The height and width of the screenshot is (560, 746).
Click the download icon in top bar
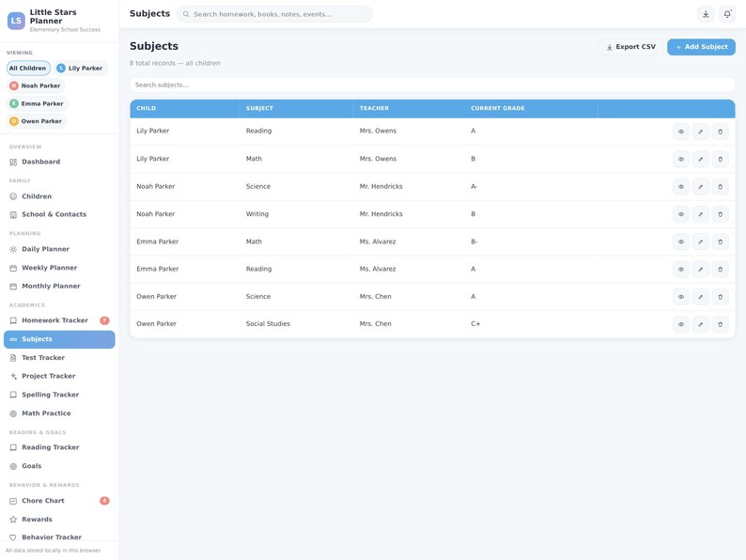[706, 14]
